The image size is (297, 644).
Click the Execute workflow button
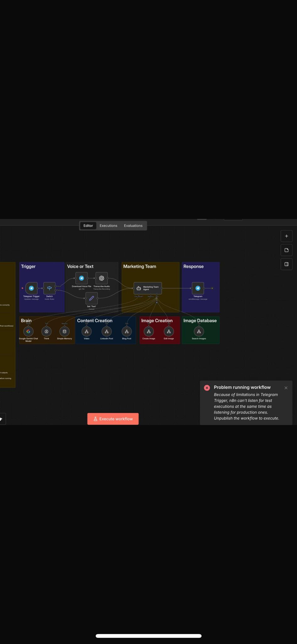(x=113, y=419)
